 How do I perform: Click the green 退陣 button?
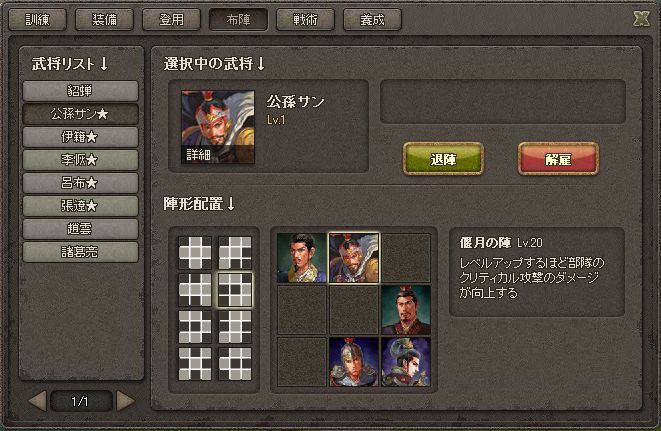443,159
